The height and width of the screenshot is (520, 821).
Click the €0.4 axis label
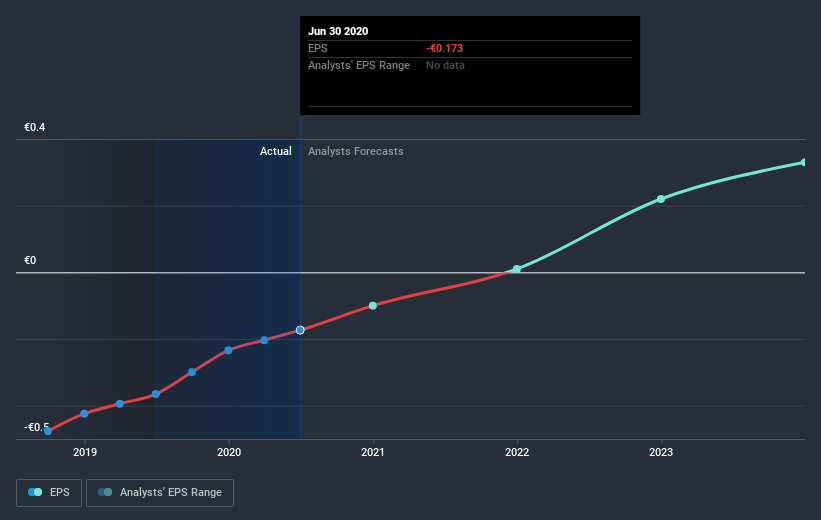click(35, 127)
